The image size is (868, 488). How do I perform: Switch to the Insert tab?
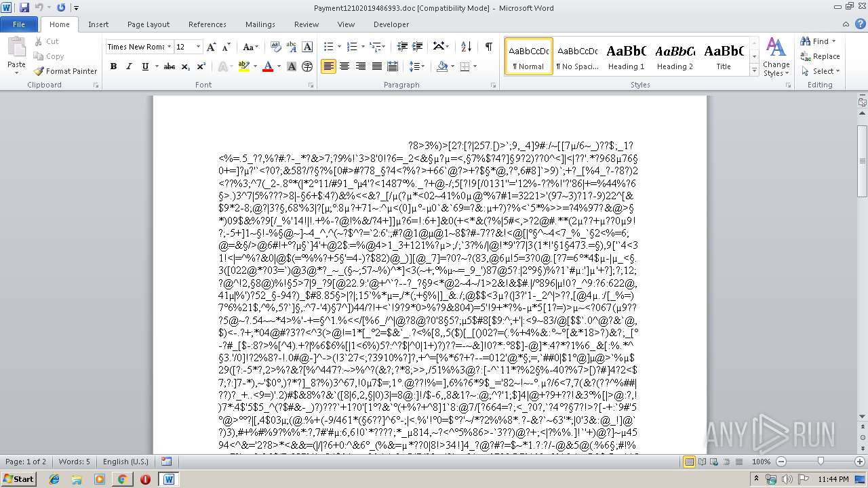(x=98, y=24)
